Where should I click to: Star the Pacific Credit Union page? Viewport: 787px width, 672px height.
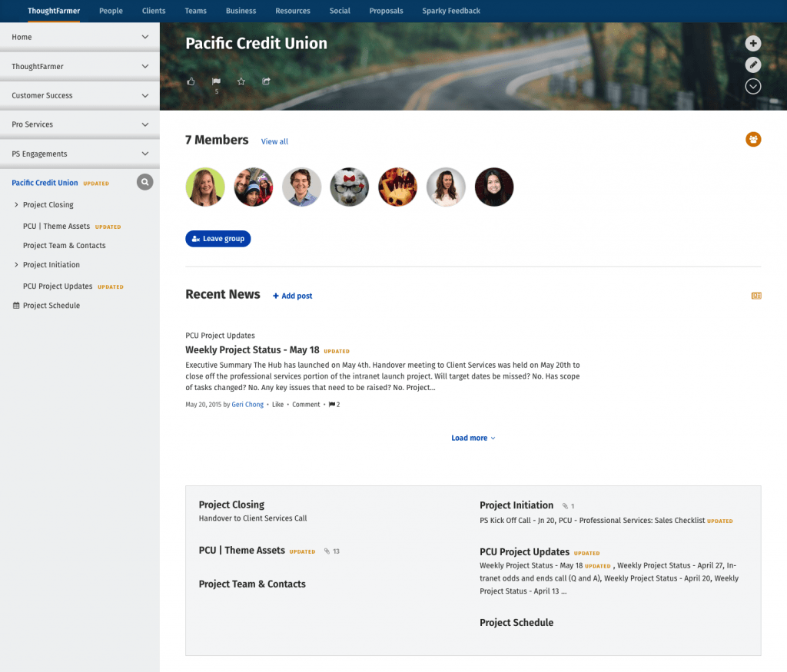tap(241, 81)
